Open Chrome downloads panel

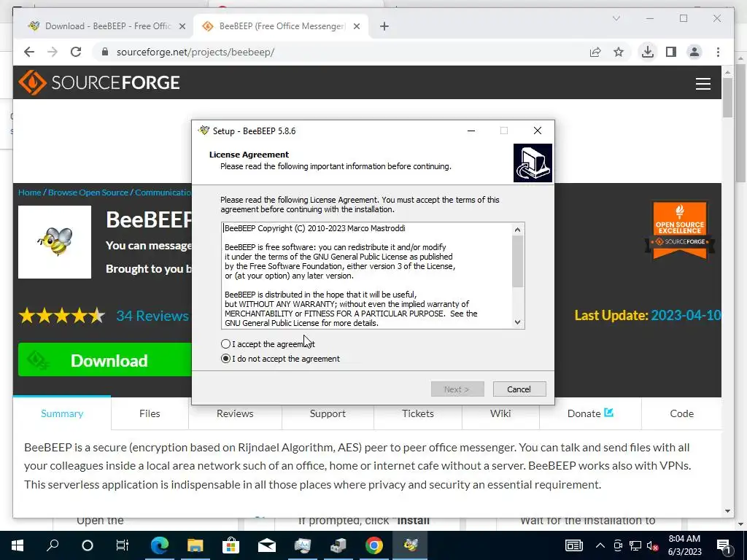(648, 52)
